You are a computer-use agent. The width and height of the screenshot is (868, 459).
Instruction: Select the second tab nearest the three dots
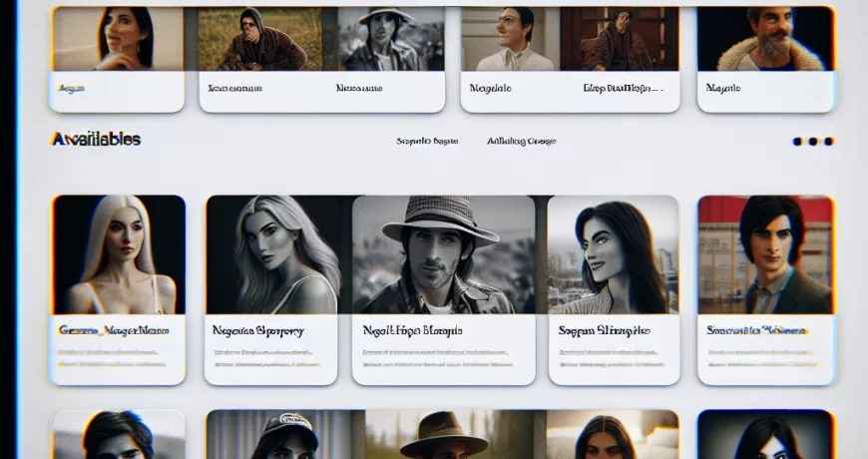point(521,142)
